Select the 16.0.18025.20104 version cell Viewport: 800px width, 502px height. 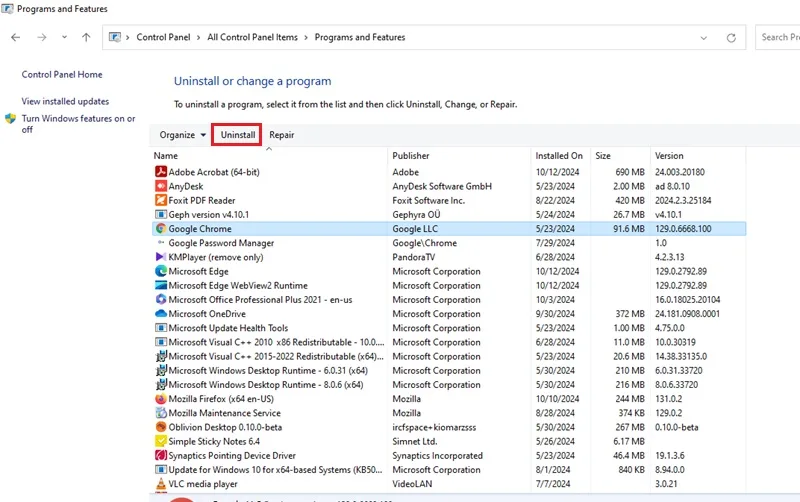click(687, 299)
